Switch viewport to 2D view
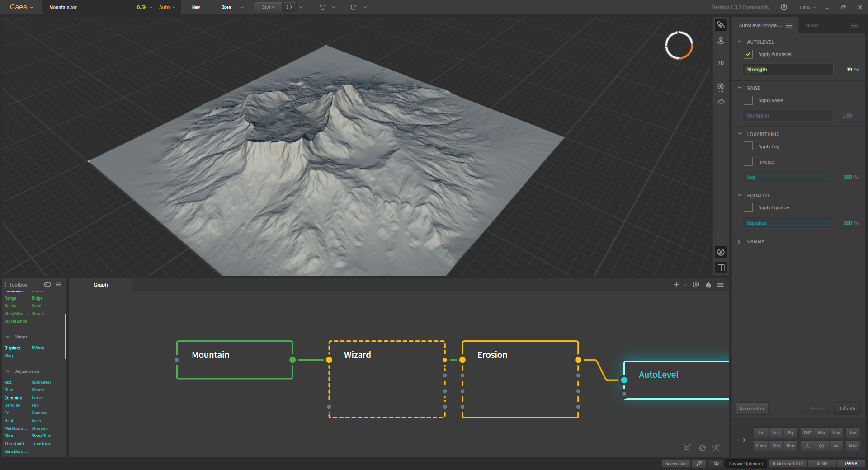Viewport: 868px width, 470px height. coord(721,63)
